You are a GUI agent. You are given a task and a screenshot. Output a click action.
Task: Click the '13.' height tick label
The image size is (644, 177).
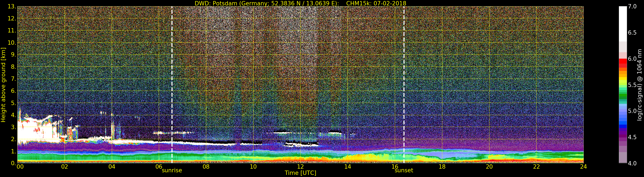pyautogui.click(x=12, y=6)
